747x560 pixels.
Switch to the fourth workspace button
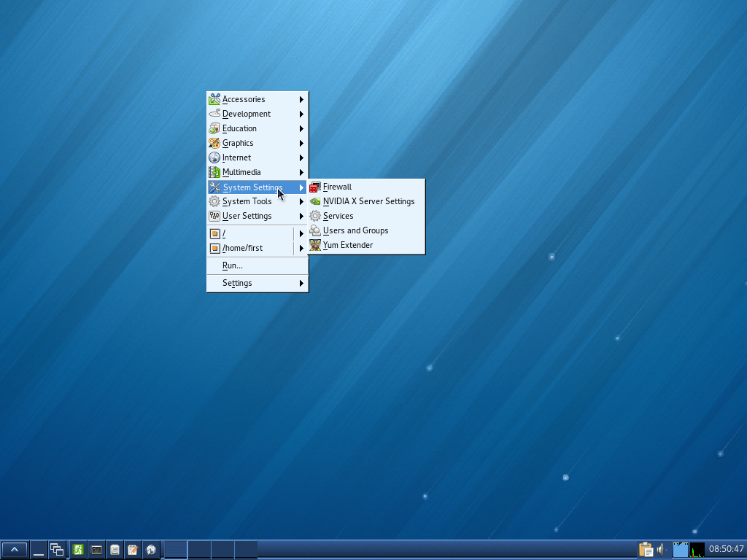coord(246,550)
